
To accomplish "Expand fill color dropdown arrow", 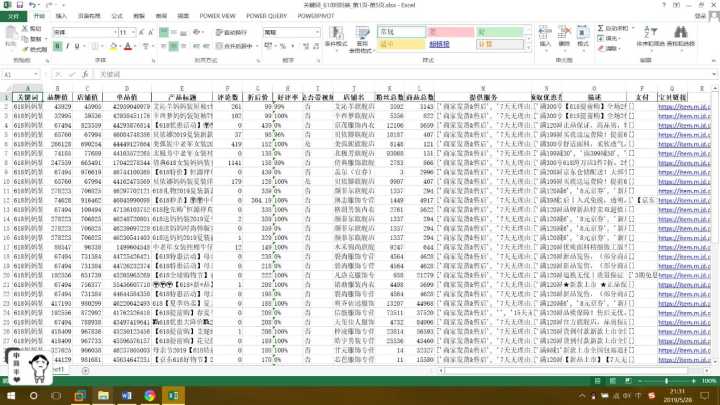I will coord(120,46).
